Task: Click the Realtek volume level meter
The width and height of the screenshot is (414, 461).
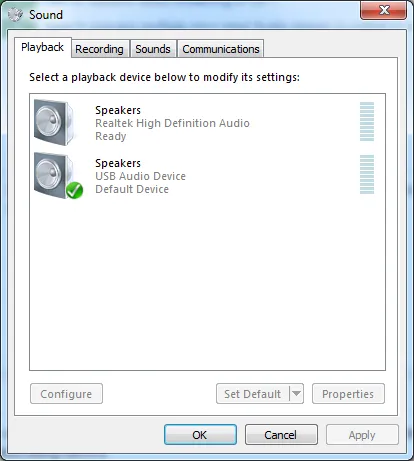Action: (367, 122)
